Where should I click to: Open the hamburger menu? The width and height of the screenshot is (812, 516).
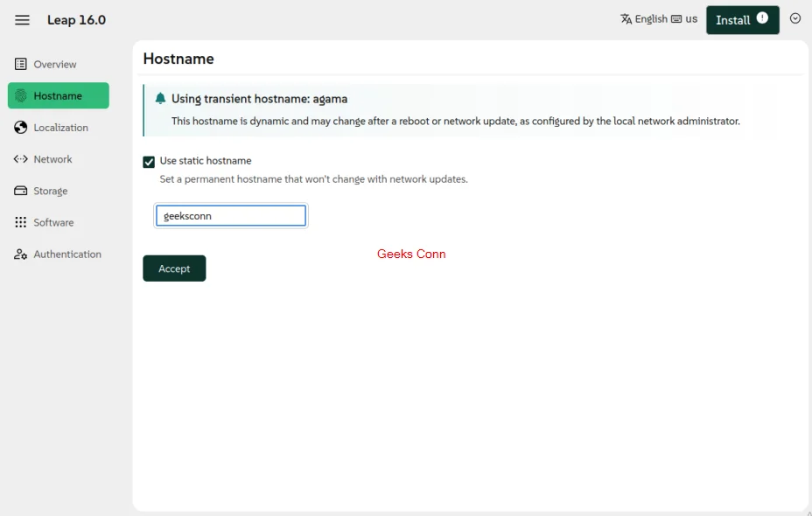22,19
